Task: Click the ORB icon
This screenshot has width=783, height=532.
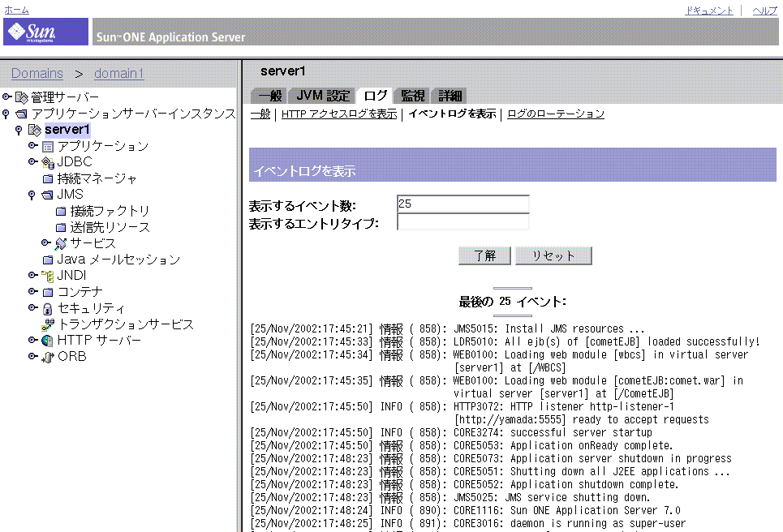Action: click(x=47, y=358)
